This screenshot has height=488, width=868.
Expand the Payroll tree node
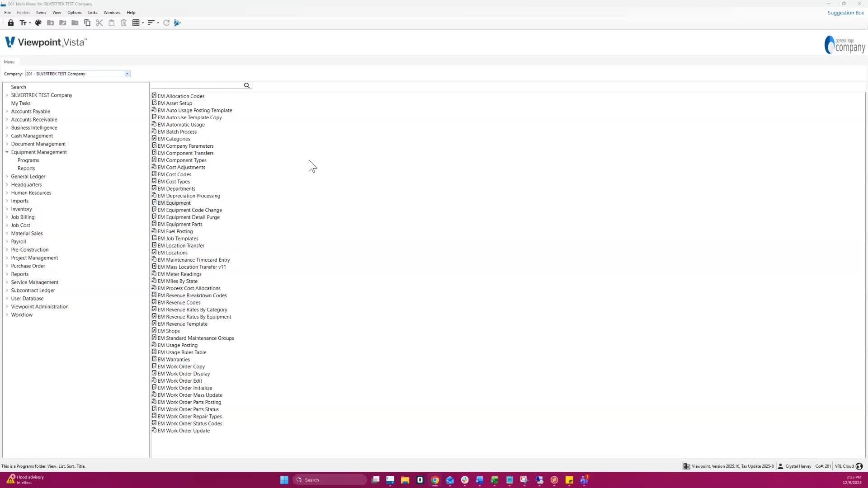point(7,242)
